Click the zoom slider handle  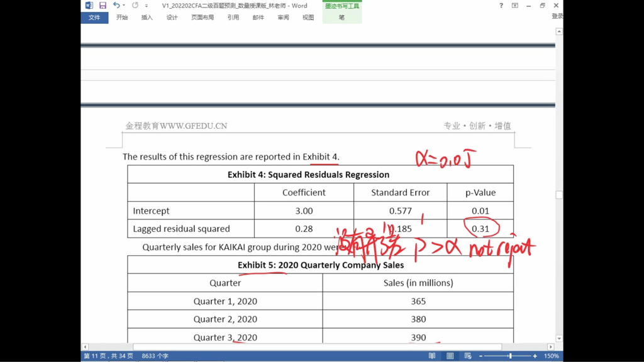click(510, 356)
